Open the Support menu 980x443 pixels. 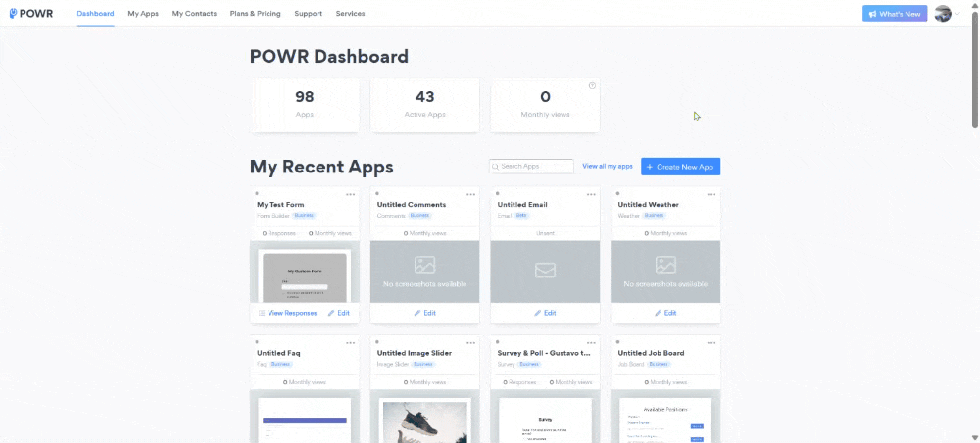click(x=308, y=13)
